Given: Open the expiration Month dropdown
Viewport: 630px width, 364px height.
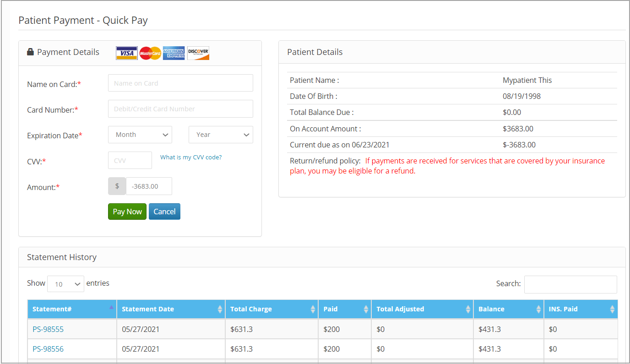Looking at the screenshot, I should [x=140, y=135].
